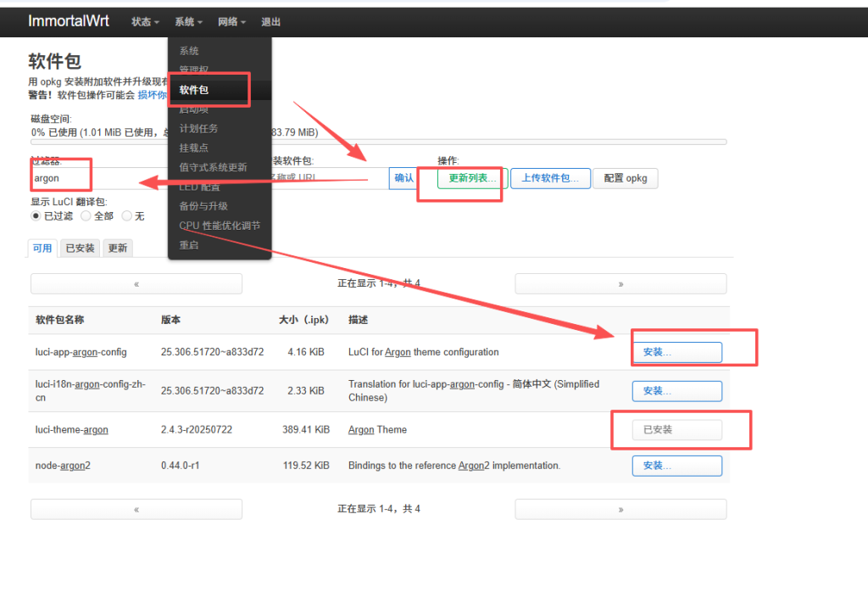Open 配置 opkg settings

click(625, 178)
